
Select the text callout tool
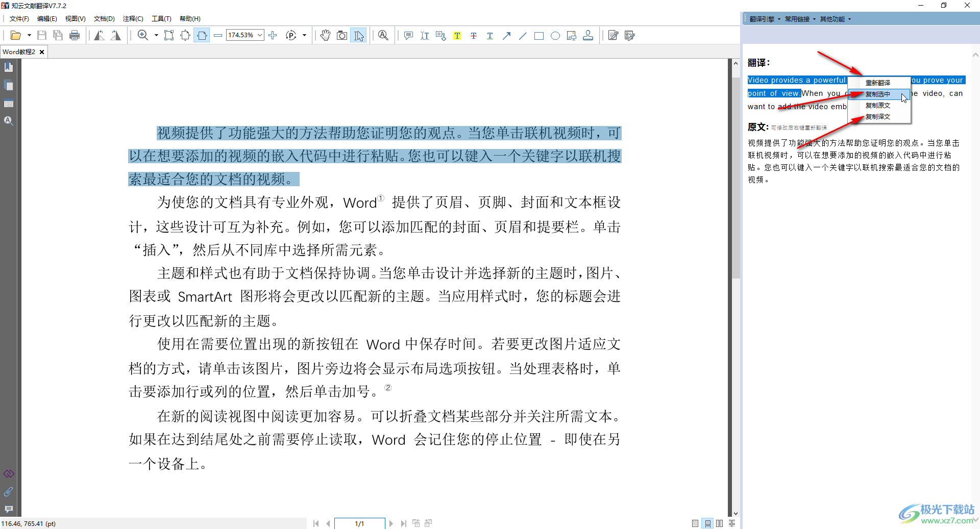tap(441, 36)
